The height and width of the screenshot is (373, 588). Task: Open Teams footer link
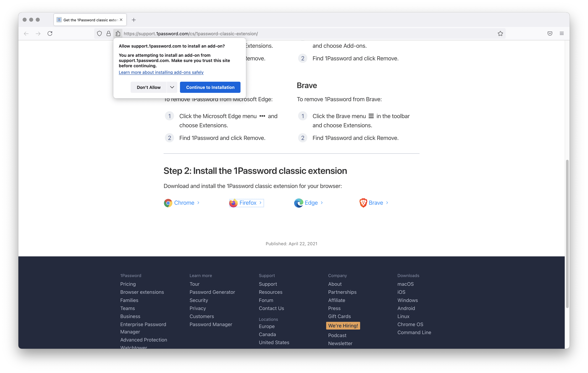click(127, 308)
